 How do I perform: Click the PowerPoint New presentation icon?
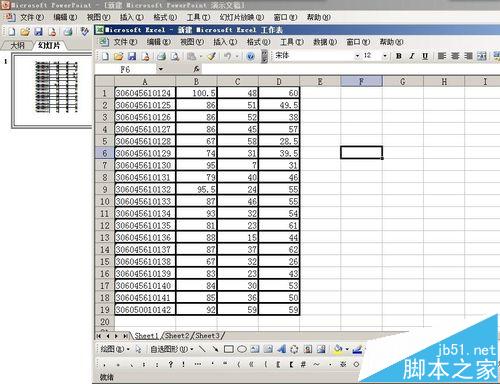pos(12,32)
